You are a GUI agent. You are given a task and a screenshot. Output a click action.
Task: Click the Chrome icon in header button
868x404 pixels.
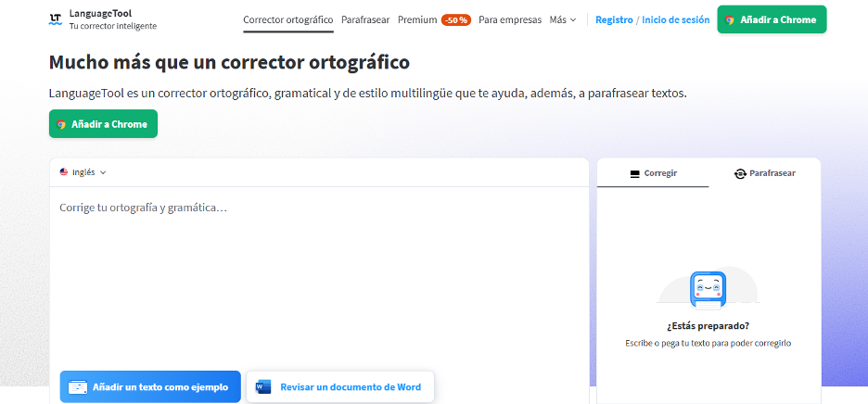(730, 19)
